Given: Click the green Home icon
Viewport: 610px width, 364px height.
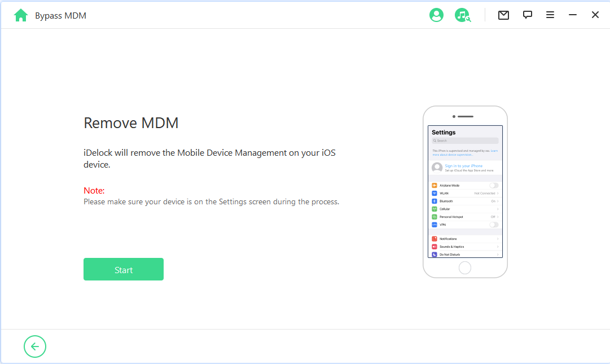Looking at the screenshot, I should (x=21, y=15).
